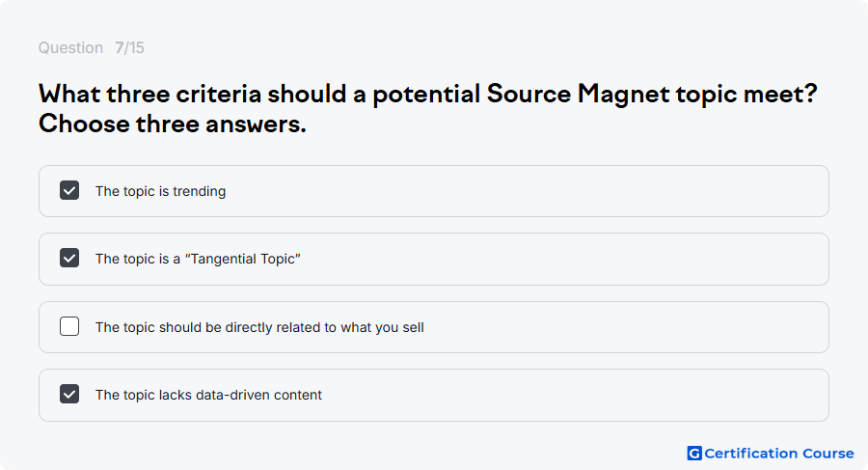This screenshot has width=868, height=470.
Task: Click the "Source Magnet" phrase in heading
Action: 578,94
